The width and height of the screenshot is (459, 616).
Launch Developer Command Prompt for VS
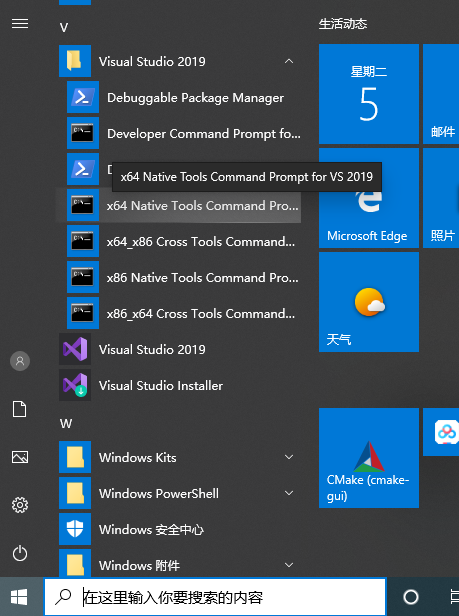point(180,134)
